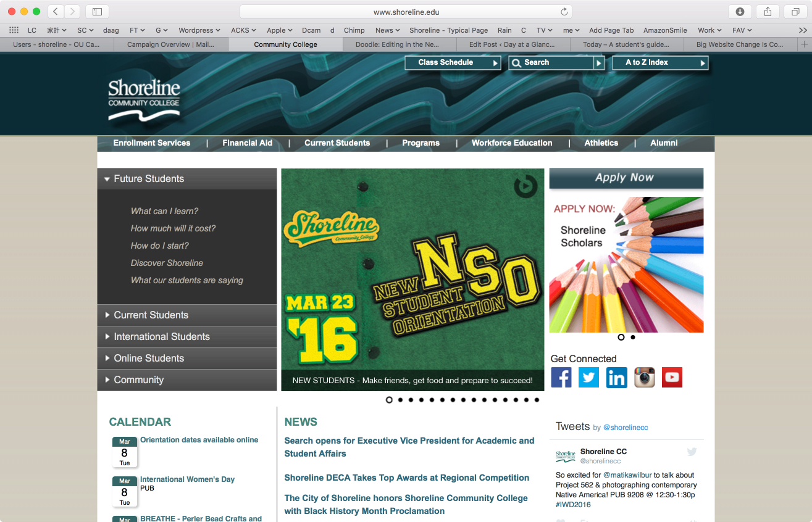Viewport: 812px width, 522px height.
Task: Open the LinkedIn social icon
Action: [616, 377]
